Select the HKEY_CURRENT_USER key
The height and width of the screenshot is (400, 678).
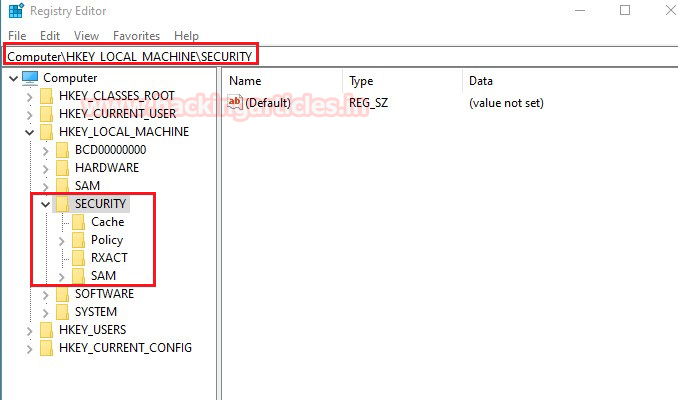tap(118, 114)
